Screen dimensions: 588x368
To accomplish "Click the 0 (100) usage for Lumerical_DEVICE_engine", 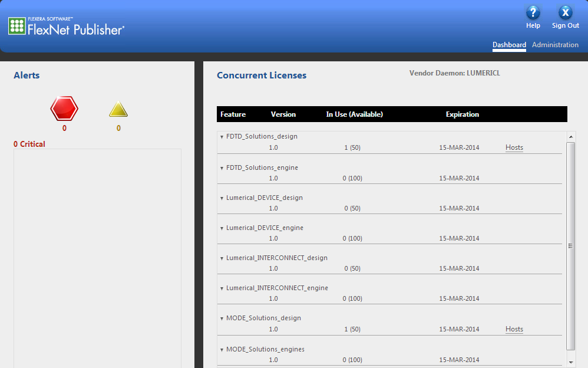I will tap(352, 238).
